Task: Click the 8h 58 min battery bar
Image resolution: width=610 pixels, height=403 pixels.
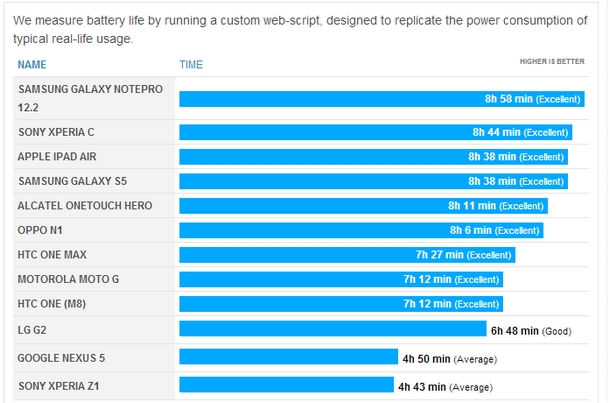Action: [x=381, y=99]
